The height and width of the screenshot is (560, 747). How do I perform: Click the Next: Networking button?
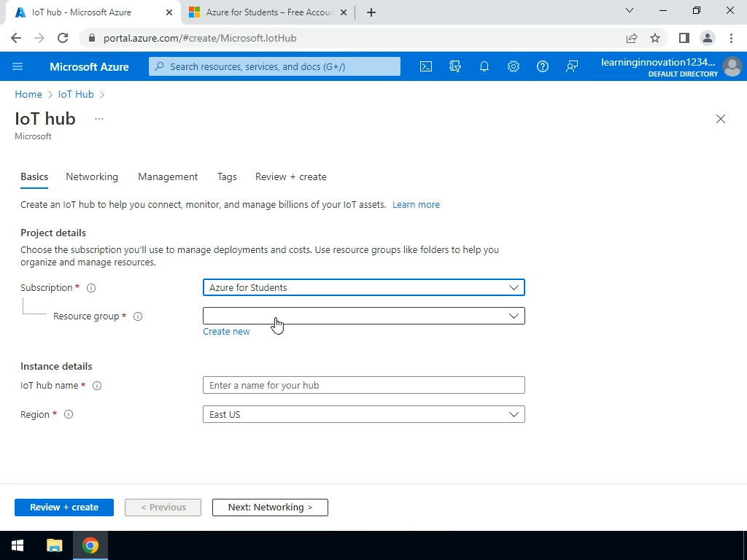click(x=270, y=507)
